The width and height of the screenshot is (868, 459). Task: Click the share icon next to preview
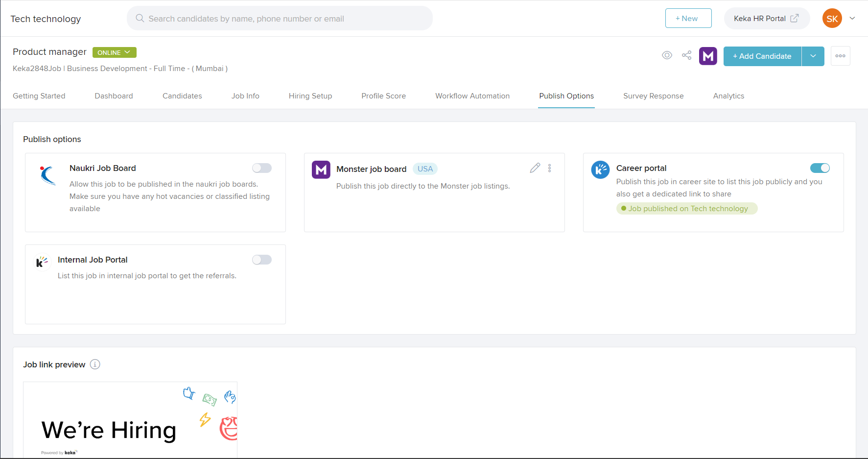pyautogui.click(x=687, y=55)
